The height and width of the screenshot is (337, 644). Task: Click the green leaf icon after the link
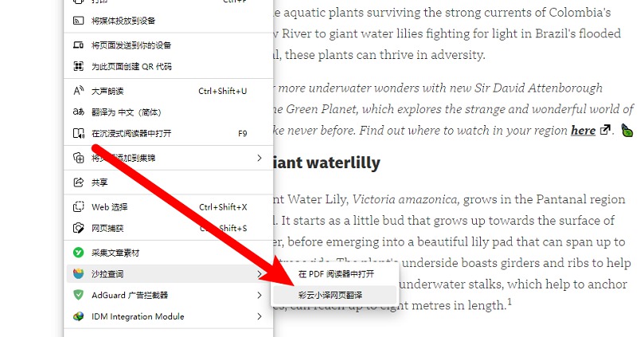[x=627, y=131]
